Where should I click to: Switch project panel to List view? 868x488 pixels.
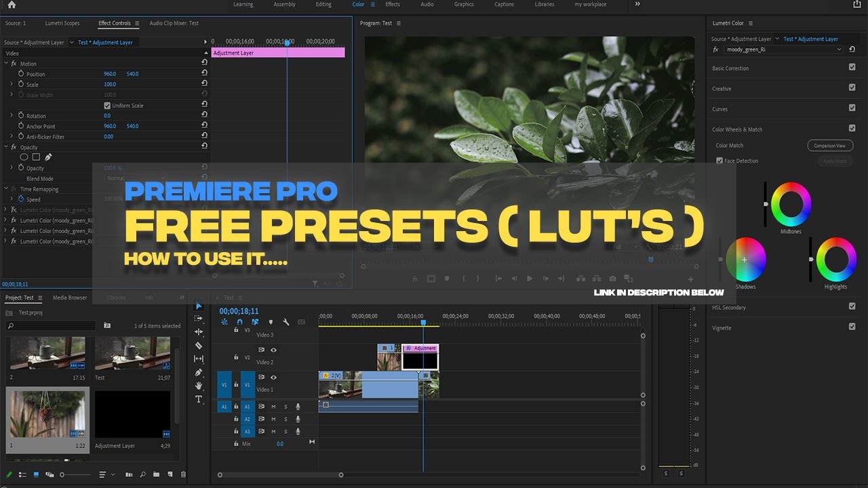[x=22, y=474]
